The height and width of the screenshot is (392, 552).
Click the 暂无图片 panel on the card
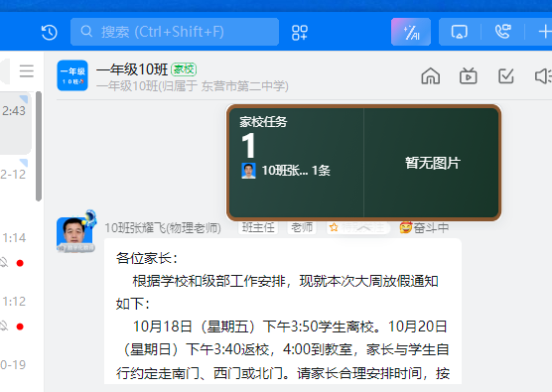coord(432,163)
